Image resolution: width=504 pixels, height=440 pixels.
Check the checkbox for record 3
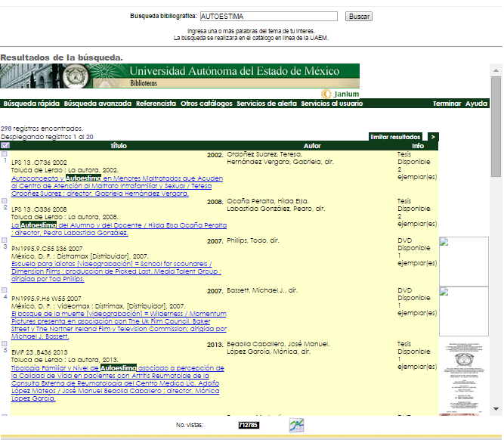[5, 240]
